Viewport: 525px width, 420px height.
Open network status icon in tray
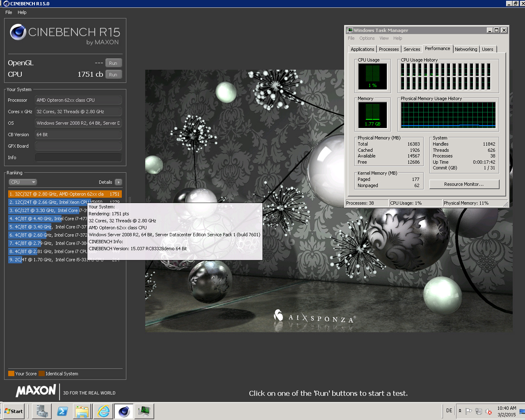tap(479, 411)
